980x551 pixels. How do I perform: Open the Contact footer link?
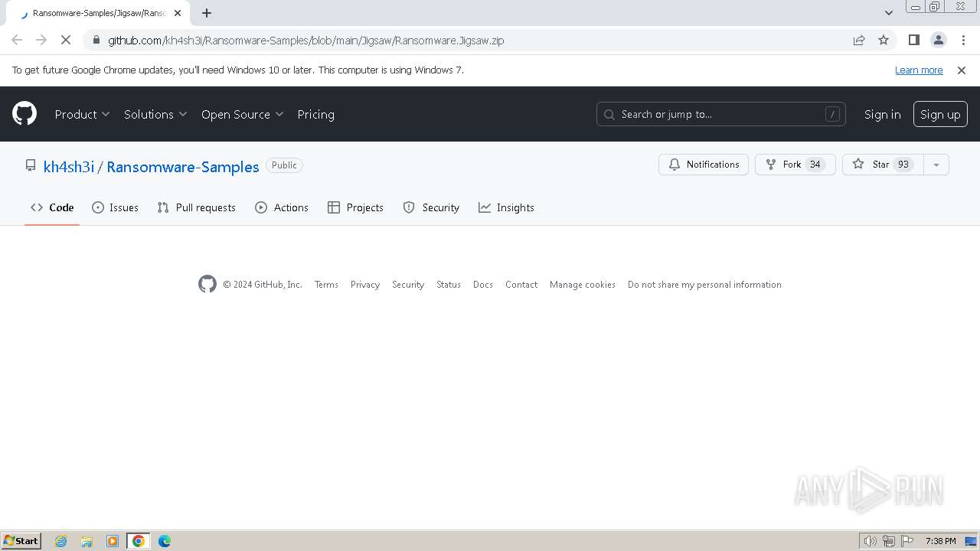521,285
